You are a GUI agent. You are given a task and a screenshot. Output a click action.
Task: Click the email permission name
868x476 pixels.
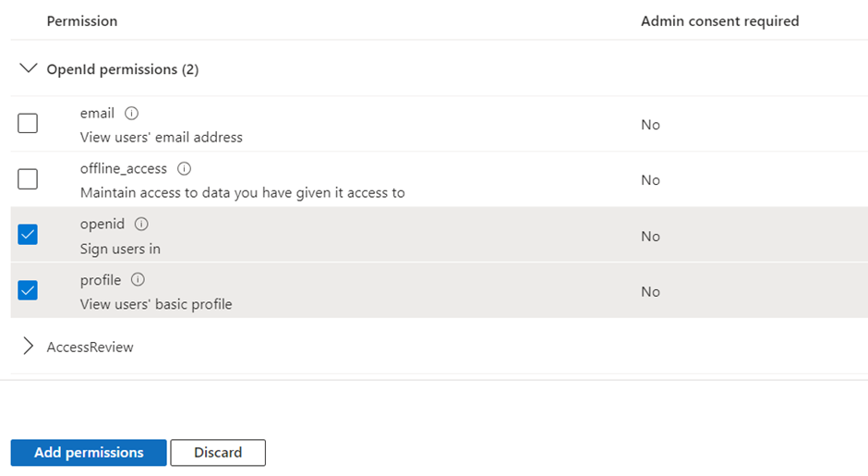coord(97,113)
